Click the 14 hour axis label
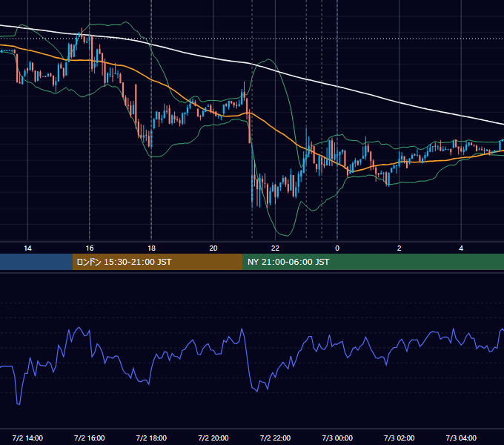 [27, 248]
